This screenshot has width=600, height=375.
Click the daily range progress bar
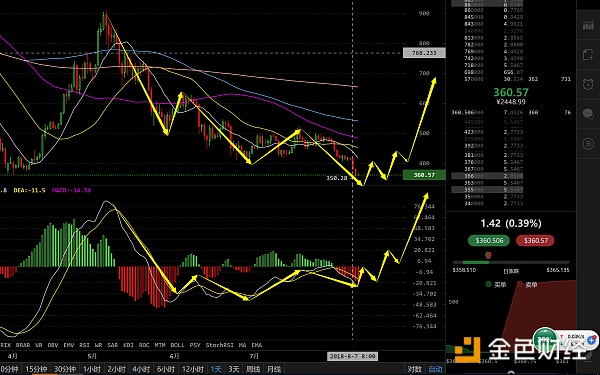point(511,262)
